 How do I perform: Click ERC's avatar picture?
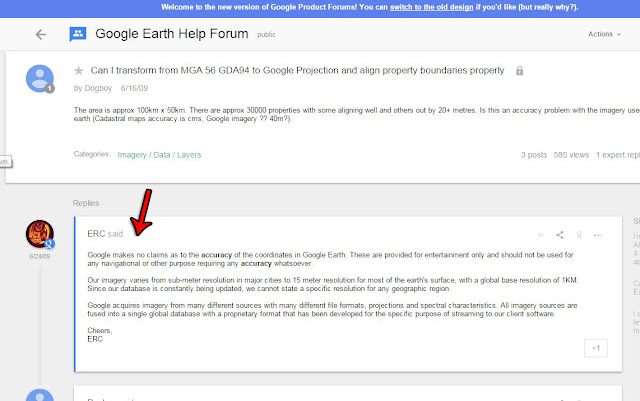pyautogui.click(x=40, y=234)
